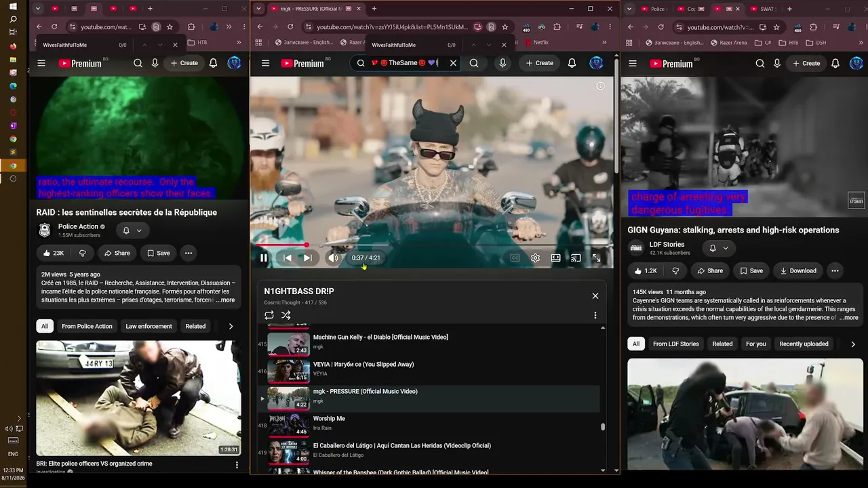Open more actions for the RAID video
This screenshot has height=488, width=868.
[x=189, y=253]
